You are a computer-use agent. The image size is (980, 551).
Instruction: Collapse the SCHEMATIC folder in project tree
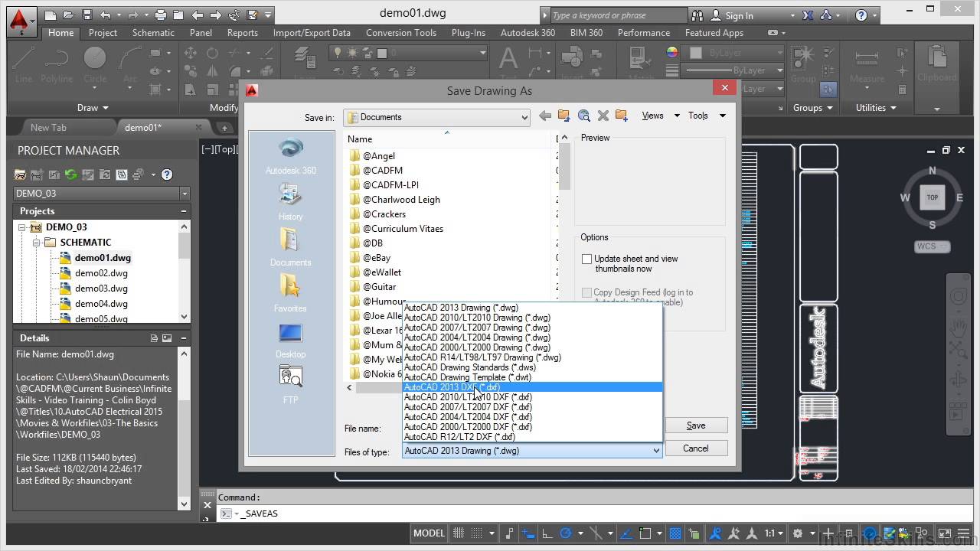[x=36, y=243]
